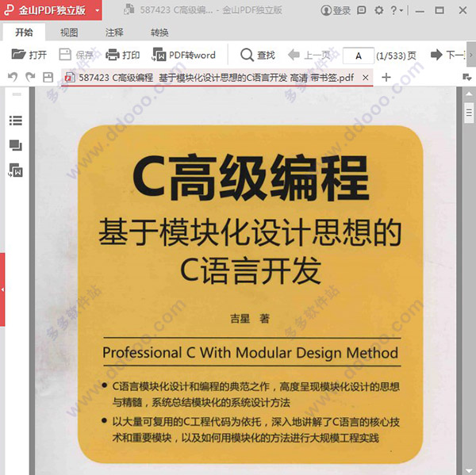Start PDF转word conversion
This screenshot has height=475, width=476.
pyautogui.click(x=184, y=55)
